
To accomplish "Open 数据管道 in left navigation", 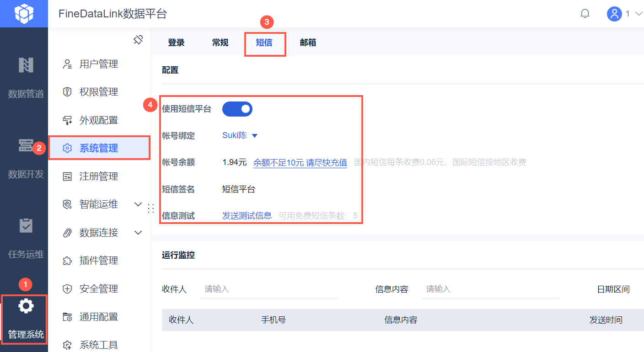I will (x=26, y=78).
